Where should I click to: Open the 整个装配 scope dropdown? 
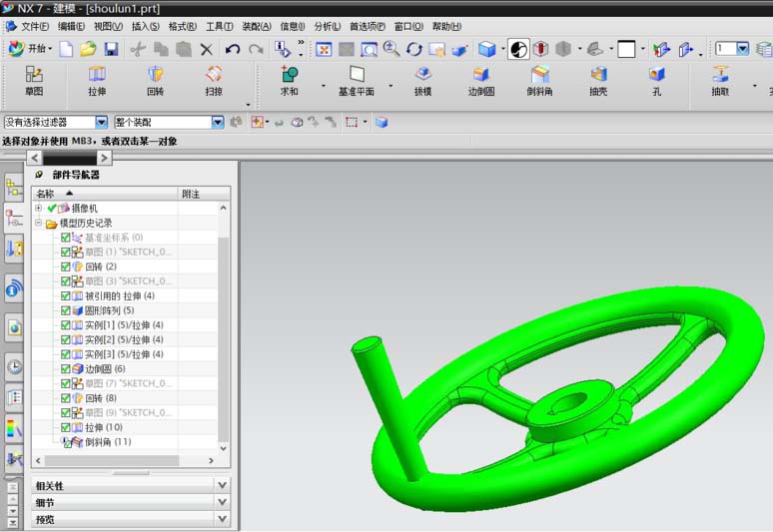point(218,122)
